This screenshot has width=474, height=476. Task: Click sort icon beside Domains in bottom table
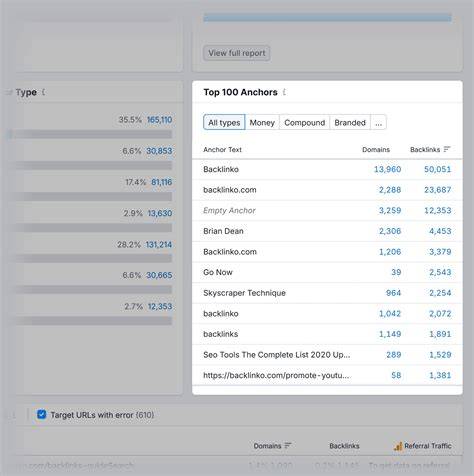pos(288,445)
